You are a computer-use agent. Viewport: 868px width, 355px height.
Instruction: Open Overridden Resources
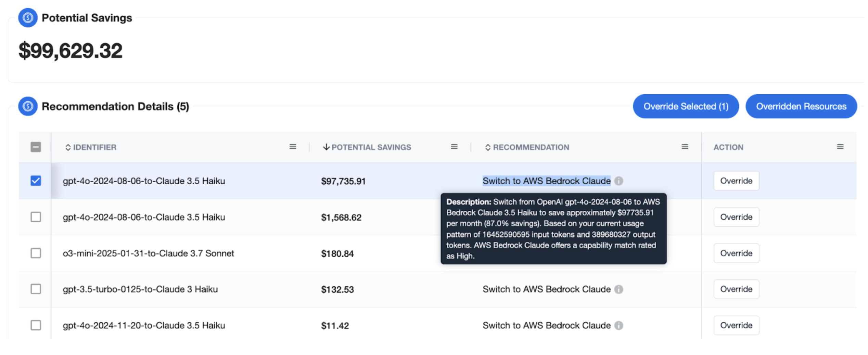click(x=801, y=106)
